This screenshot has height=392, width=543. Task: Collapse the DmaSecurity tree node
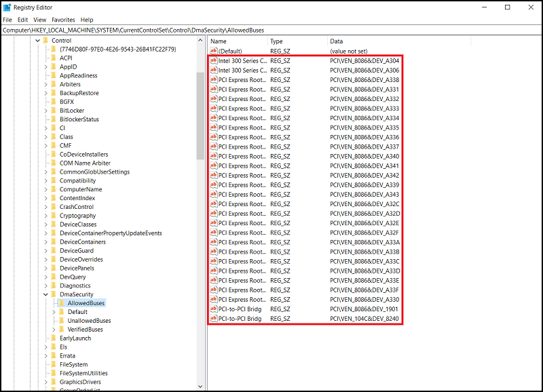pos(46,294)
